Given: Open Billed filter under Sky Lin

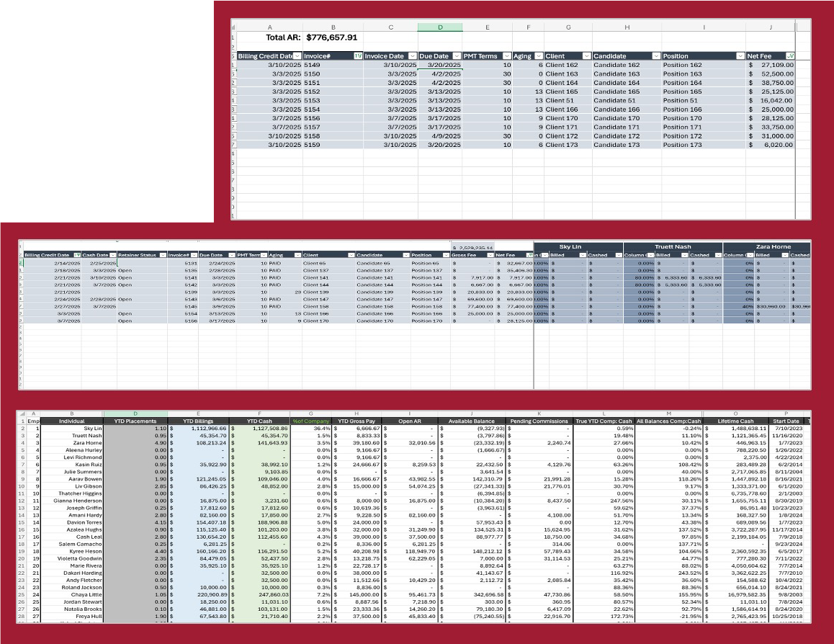Looking at the screenshot, I should point(583,255).
